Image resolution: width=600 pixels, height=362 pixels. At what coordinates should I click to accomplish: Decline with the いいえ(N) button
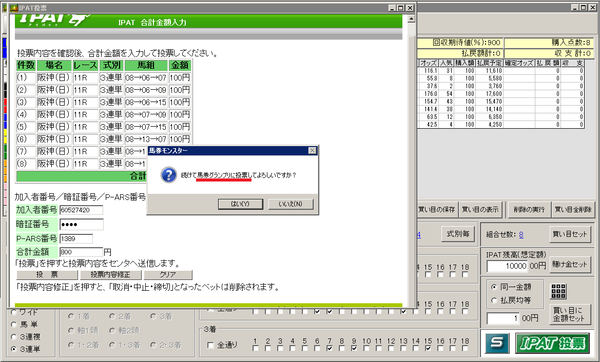[x=291, y=204]
